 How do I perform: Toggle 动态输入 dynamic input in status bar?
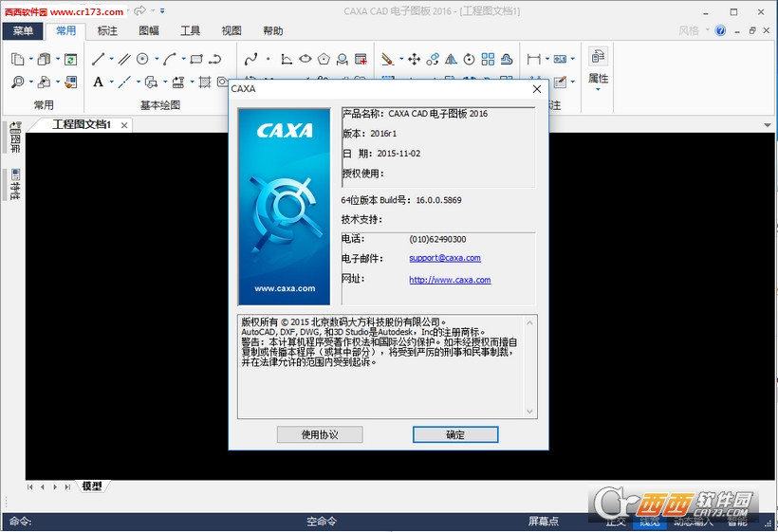[694, 521]
